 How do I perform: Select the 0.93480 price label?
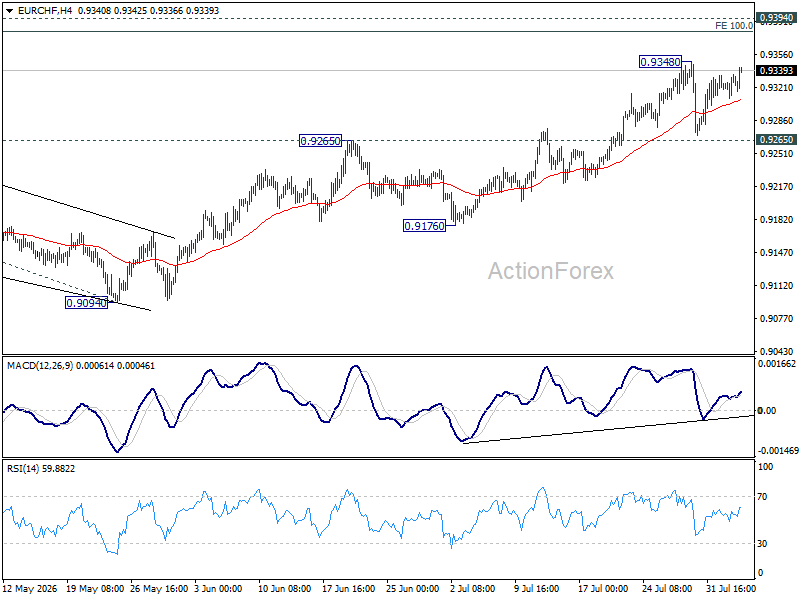(x=660, y=62)
